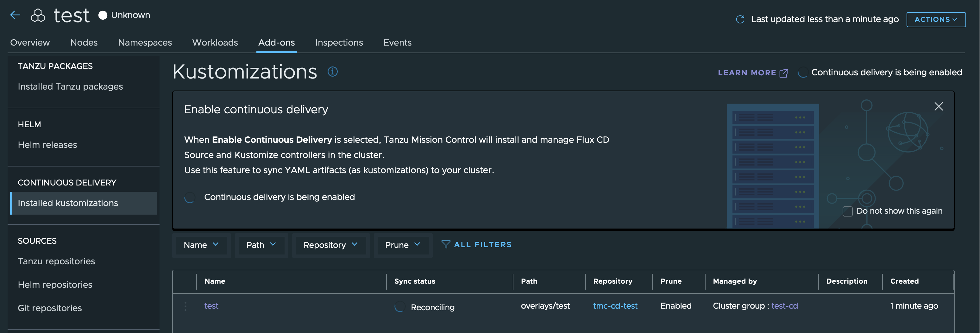980x333 pixels.
Task: Go back using the left arrow
Action: pos(15,15)
